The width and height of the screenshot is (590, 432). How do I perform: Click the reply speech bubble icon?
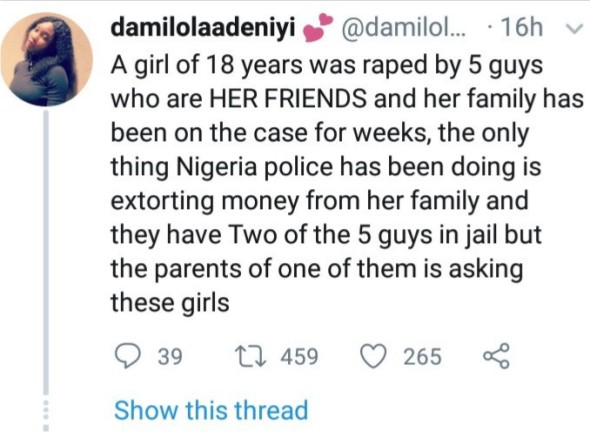[x=128, y=356]
